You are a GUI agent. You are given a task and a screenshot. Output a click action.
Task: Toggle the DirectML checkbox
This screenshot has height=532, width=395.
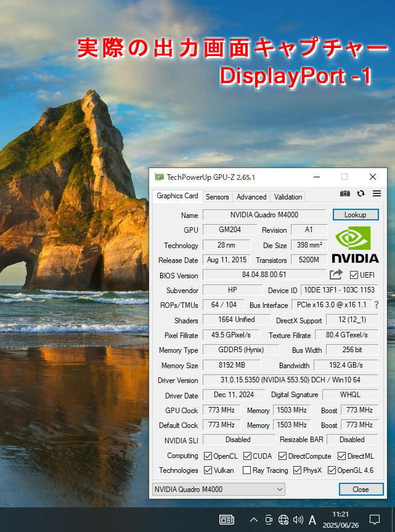[341, 456]
